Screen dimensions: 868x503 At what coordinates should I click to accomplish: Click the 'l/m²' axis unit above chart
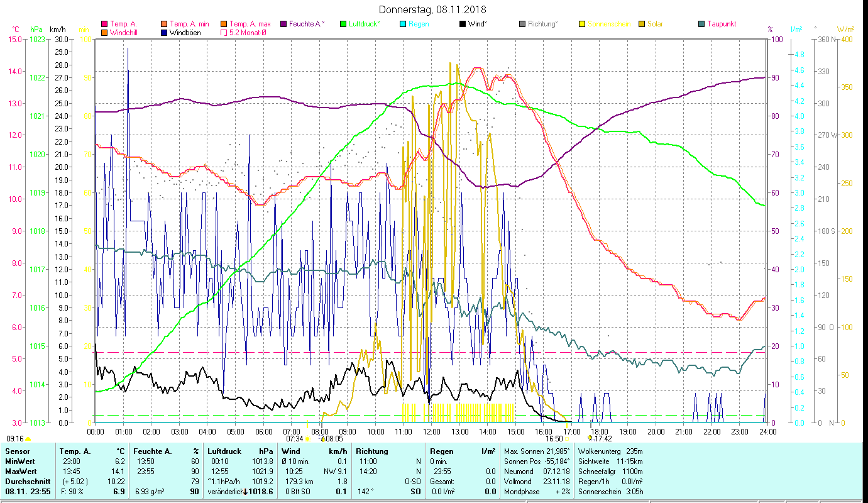click(x=796, y=30)
